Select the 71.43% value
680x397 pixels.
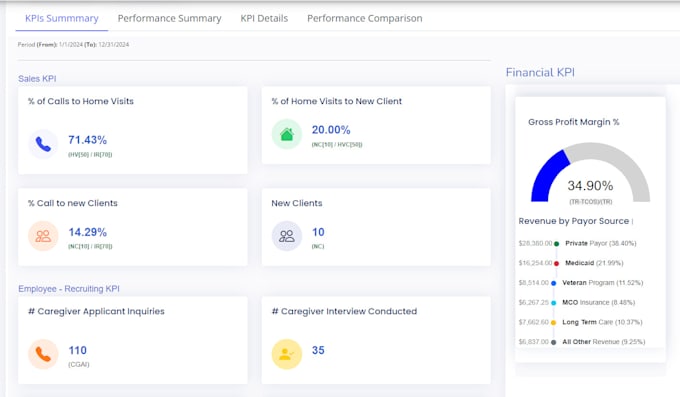[87, 140]
